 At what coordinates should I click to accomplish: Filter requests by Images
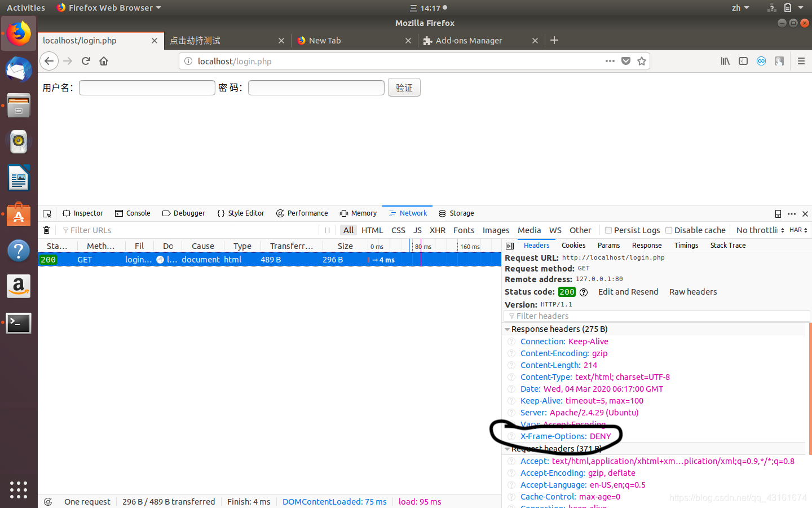pyautogui.click(x=496, y=230)
